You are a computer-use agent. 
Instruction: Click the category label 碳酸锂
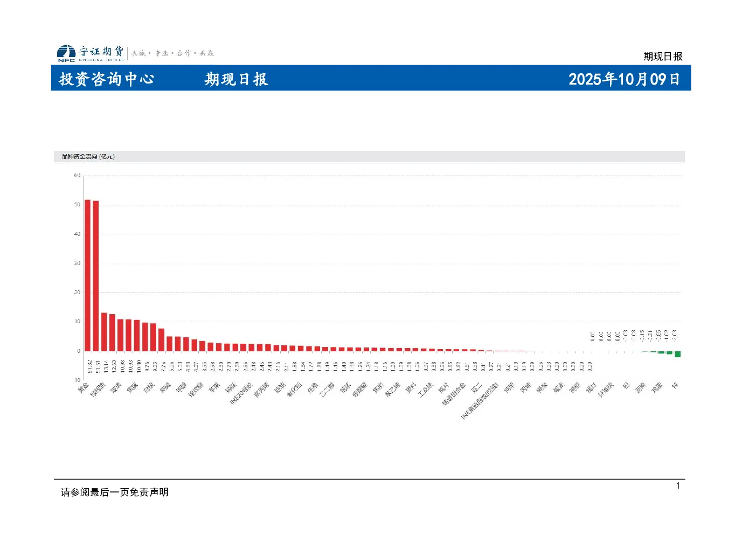[x=360, y=390]
